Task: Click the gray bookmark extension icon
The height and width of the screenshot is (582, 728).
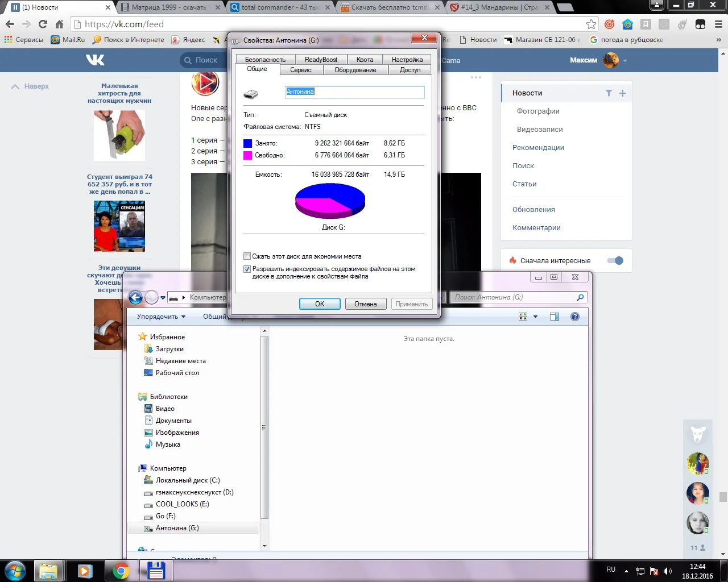Action: tap(646, 24)
